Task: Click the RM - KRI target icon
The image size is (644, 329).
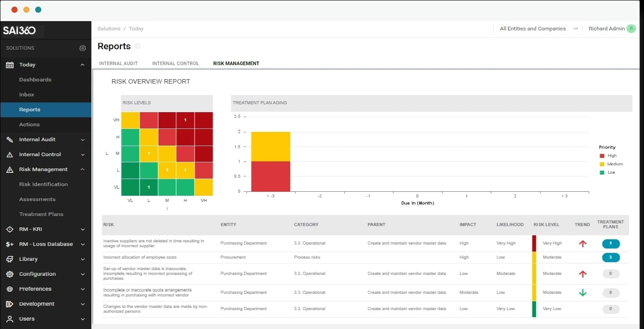Action: (10, 229)
